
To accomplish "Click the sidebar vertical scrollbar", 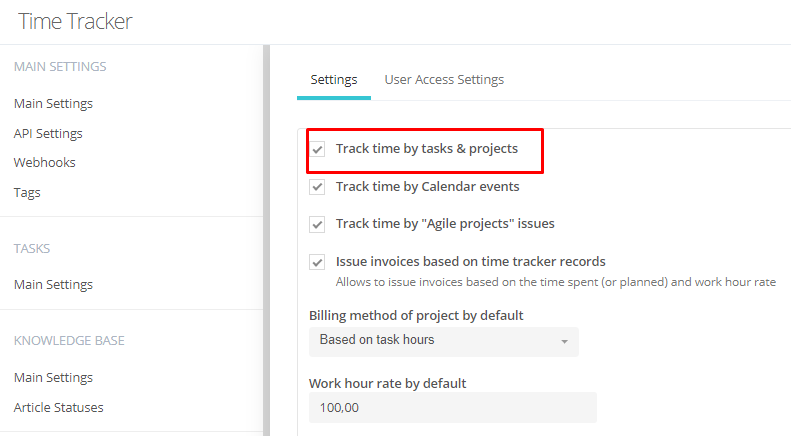I will click(266, 240).
